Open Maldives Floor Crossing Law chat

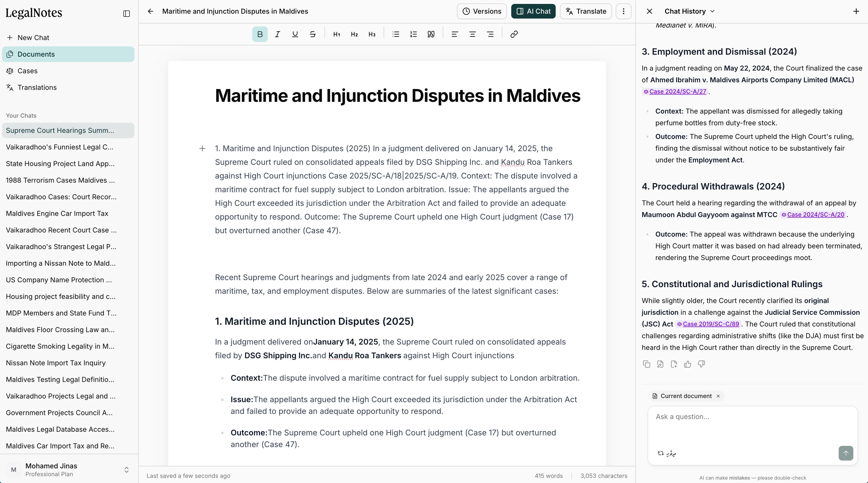pos(68,330)
